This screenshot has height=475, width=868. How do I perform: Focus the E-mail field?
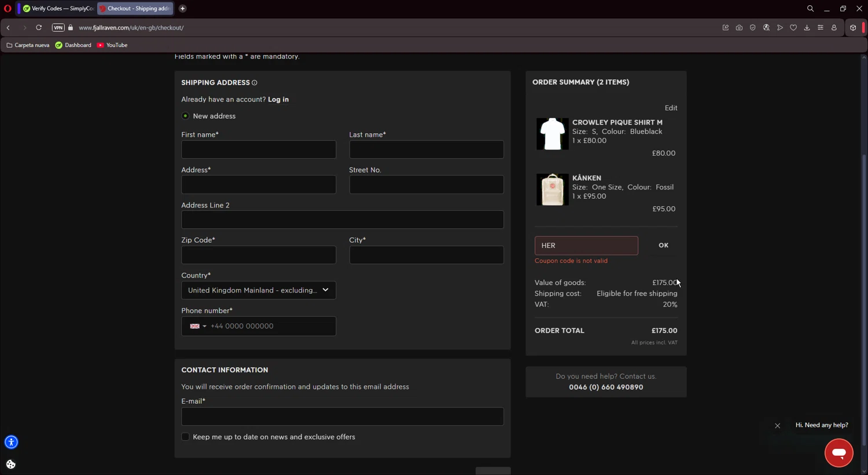tap(343, 416)
